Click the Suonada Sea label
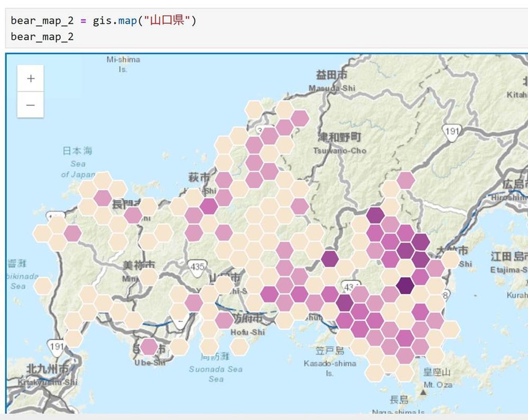Viewport: 528px width, 420px height. coord(216,374)
